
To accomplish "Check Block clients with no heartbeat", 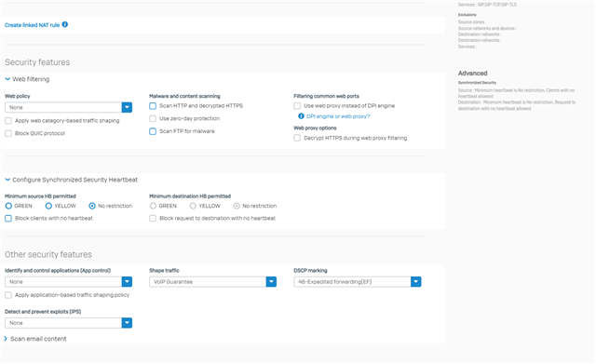I will (x=8, y=219).
